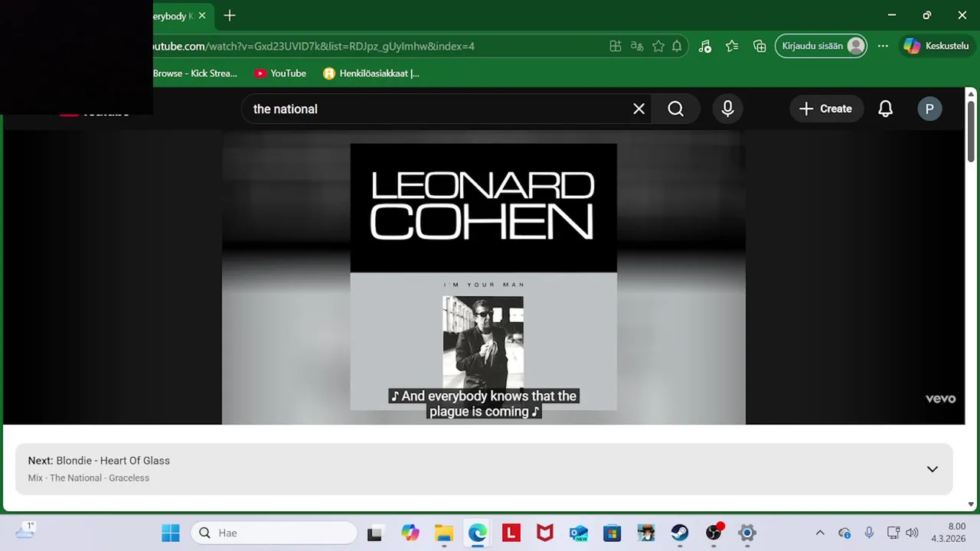Image resolution: width=980 pixels, height=551 pixels.
Task: Click Kirjaudu sisään sign-in button
Action: [x=822, y=46]
